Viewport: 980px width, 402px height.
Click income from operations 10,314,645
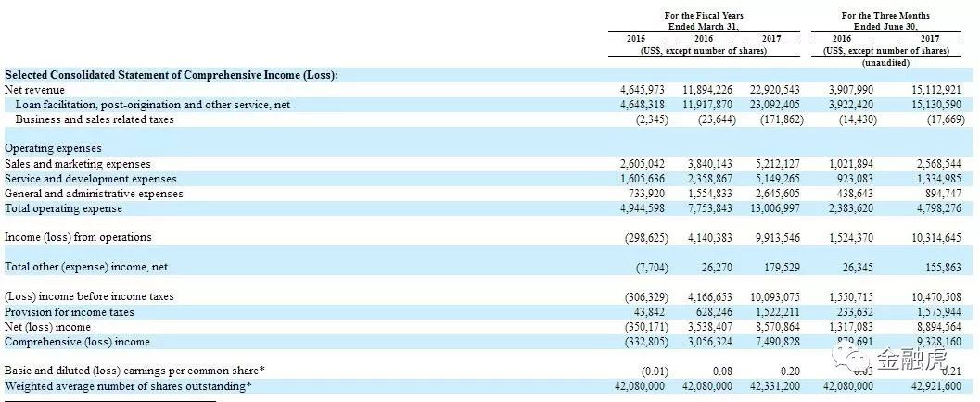(935, 238)
